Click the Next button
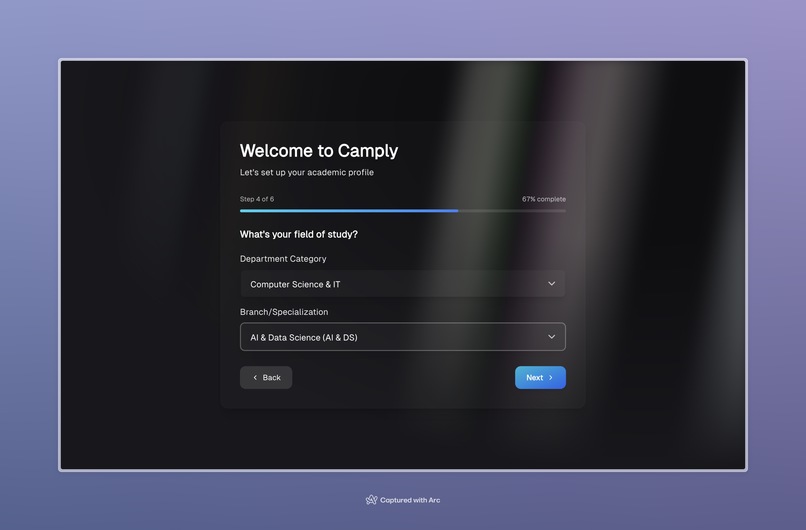Image resolution: width=806 pixels, height=530 pixels. [x=540, y=377]
